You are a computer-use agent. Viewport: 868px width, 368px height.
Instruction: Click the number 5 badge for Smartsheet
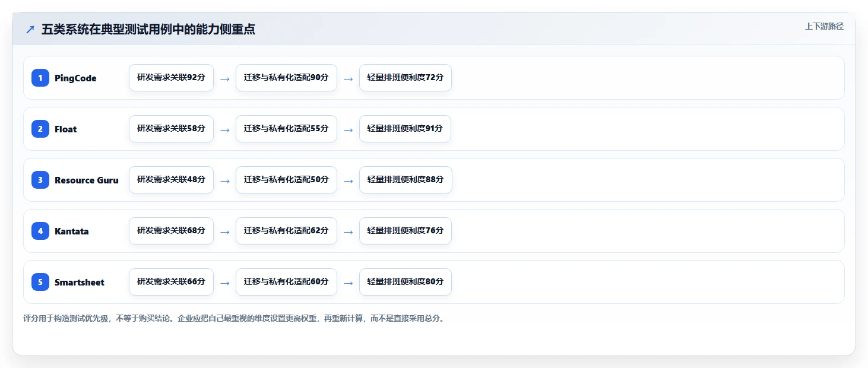tap(40, 282)
